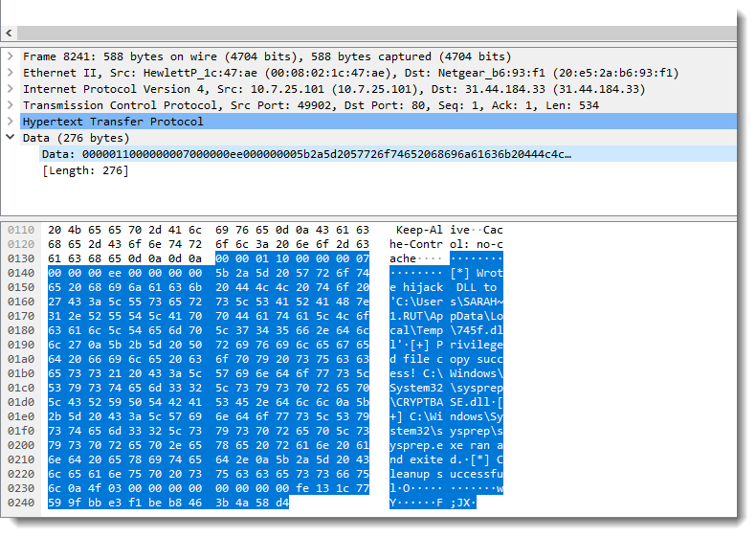Click the ASCII text "he-Contr"
756x537 pixels.
416,245
